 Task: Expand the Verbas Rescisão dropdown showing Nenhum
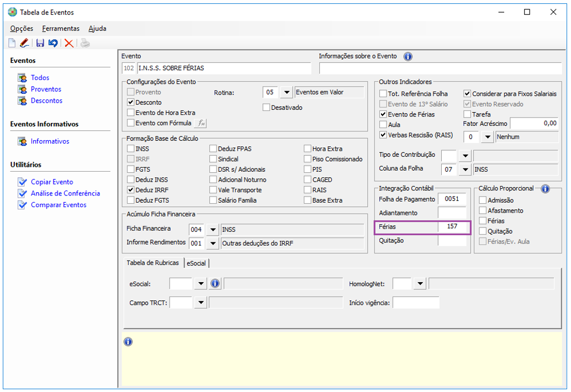pos(487,137)
